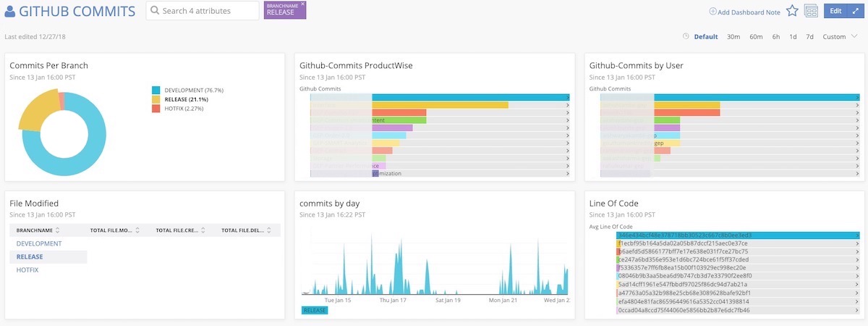This screenshot has height=326, width=868.
Task: Click the plus icon for dashboard note
Action: pos(712,12)
